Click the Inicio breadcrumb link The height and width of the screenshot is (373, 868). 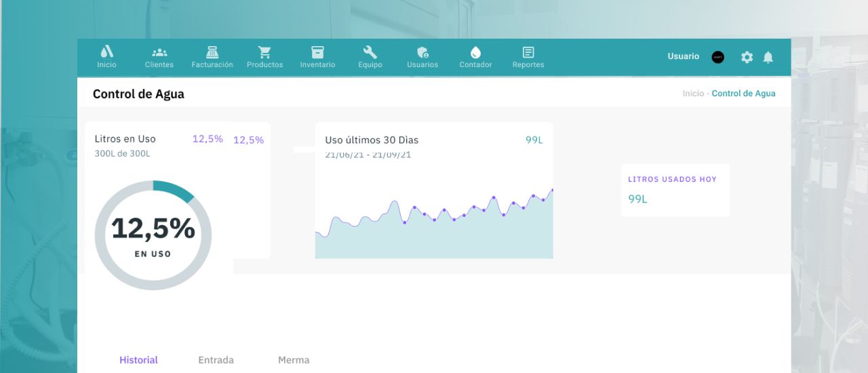click(x=693, y=94)
